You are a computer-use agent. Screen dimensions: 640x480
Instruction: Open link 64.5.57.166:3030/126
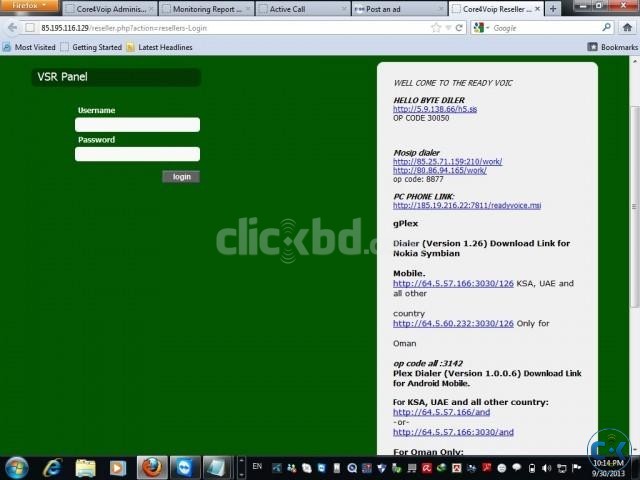pyautogui.click(x=453, y=283)
